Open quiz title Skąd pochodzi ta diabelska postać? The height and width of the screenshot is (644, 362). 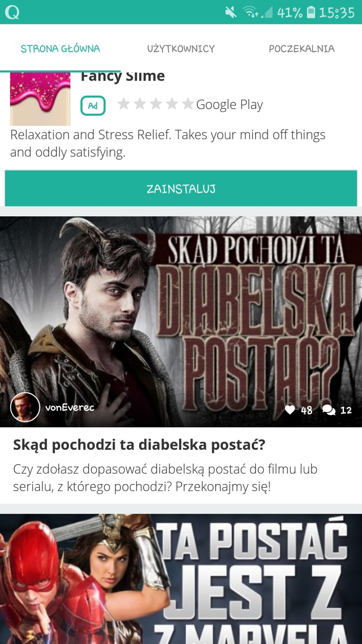pos(139,445)
